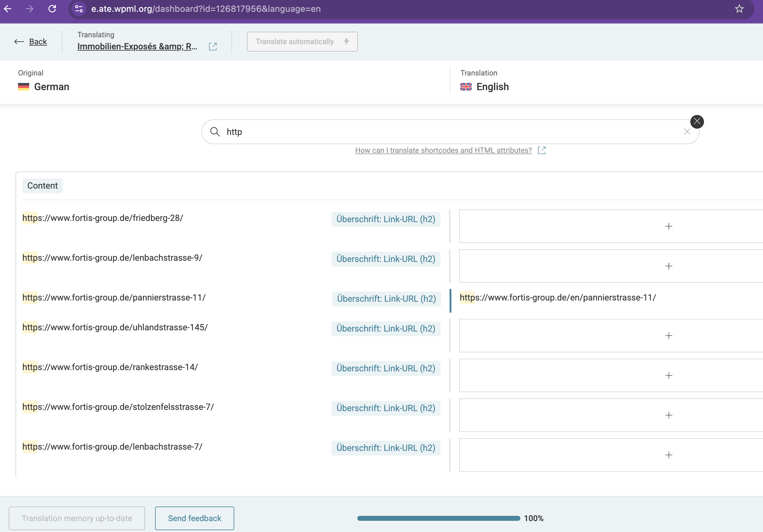Add translation with plus for uhlandstrasse-145

(x=669, y=336)
